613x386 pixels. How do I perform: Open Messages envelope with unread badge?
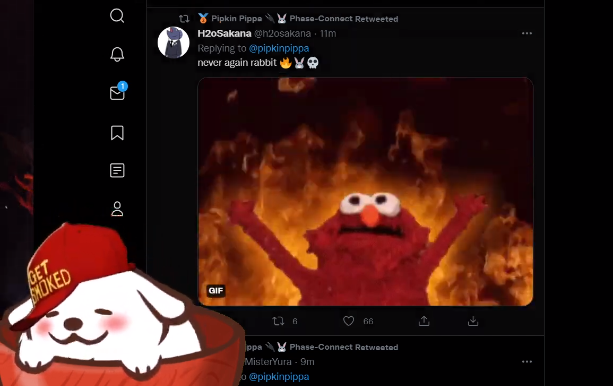[118, 92]
